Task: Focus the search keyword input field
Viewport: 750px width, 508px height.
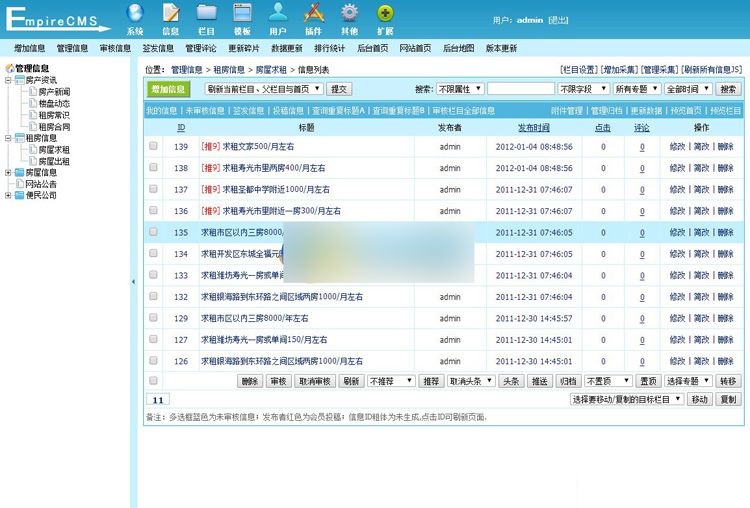Action: (521, 89)
